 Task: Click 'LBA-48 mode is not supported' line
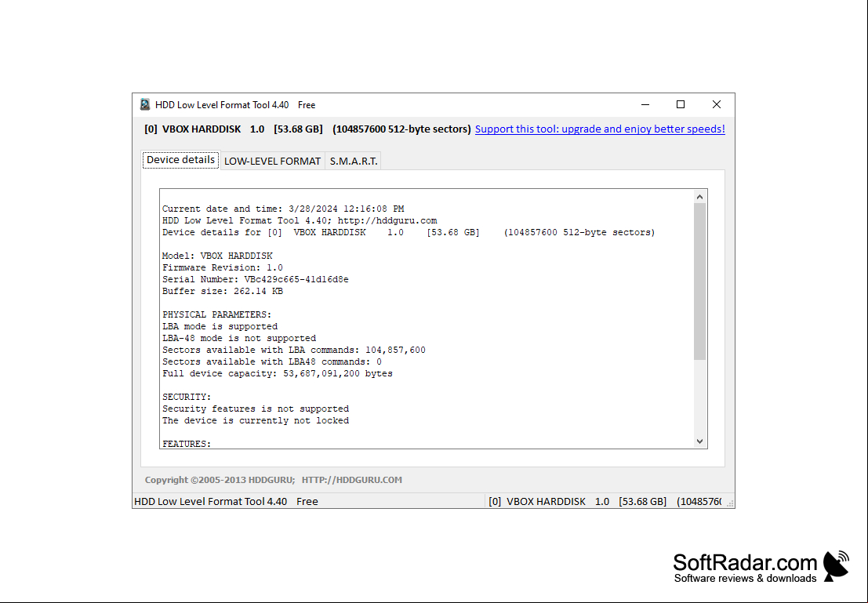click(x=239, y=338)
